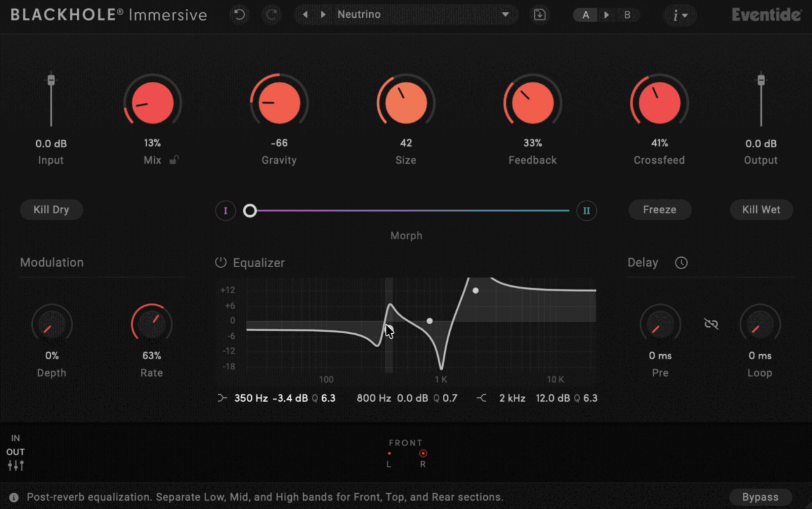Click the 2 kHz high frequency value
Screen dimensions: 812x509
(513, 399)
